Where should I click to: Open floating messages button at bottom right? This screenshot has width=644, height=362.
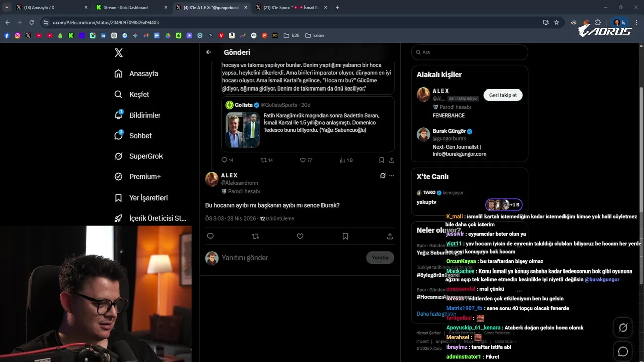(x=623, y=351)
